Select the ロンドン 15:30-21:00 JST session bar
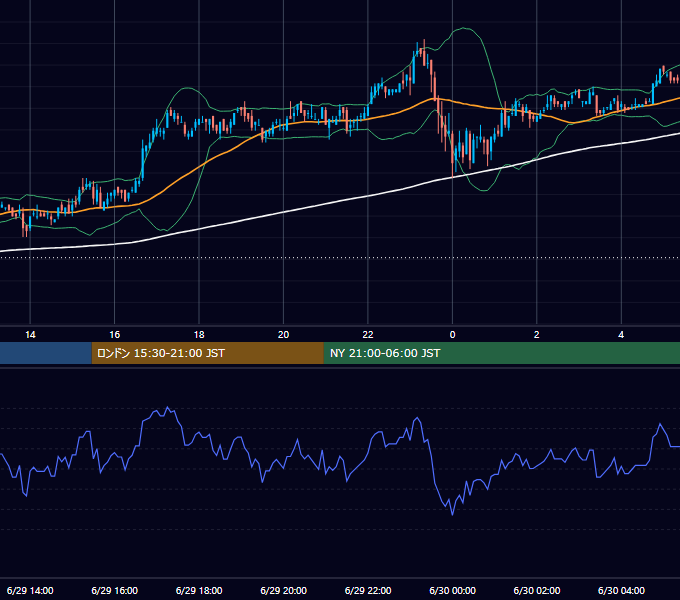 207,353
